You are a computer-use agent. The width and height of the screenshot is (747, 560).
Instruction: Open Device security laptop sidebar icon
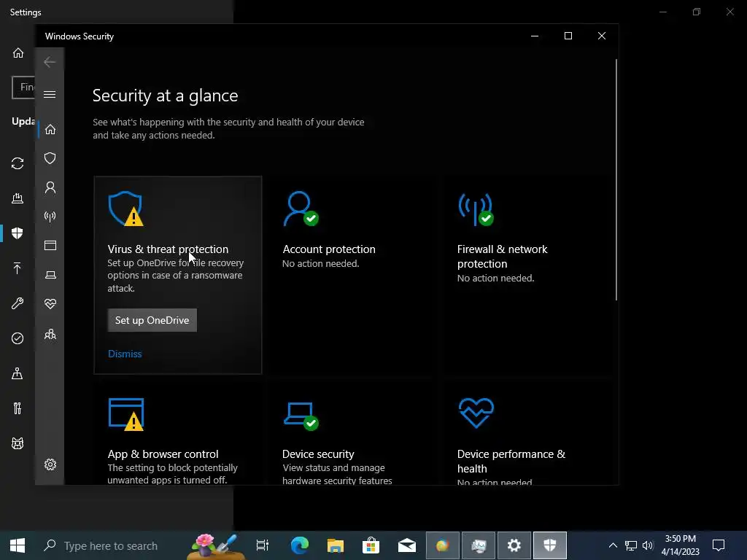[50, 275]
